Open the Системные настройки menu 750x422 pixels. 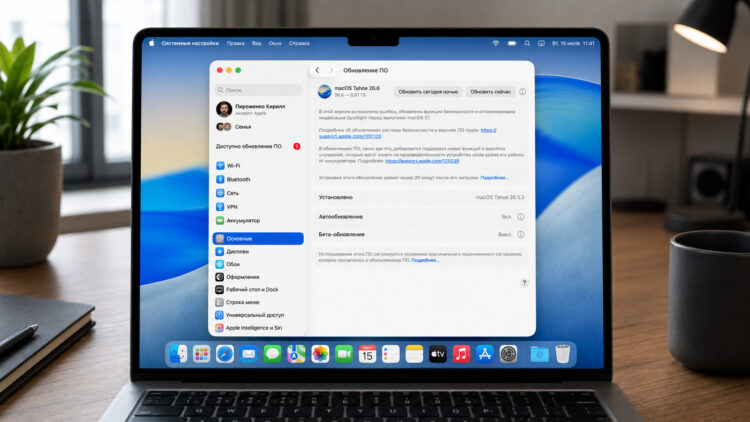(190, 43)
